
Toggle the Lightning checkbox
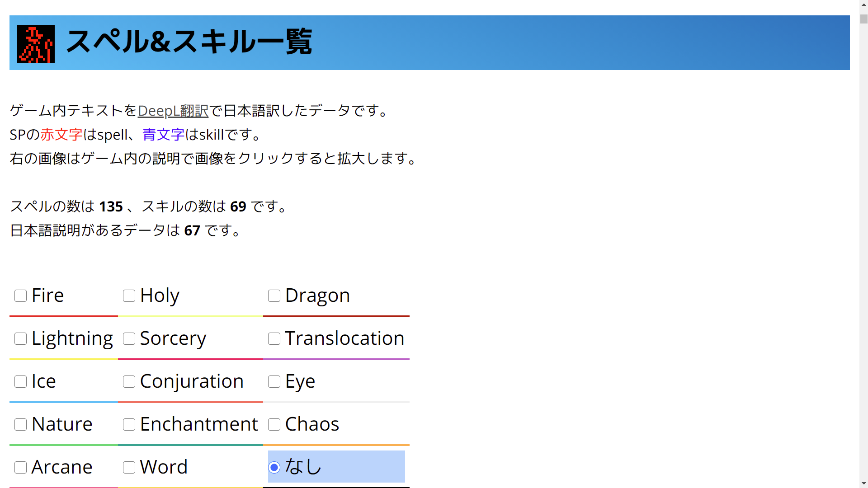point(21,339)
